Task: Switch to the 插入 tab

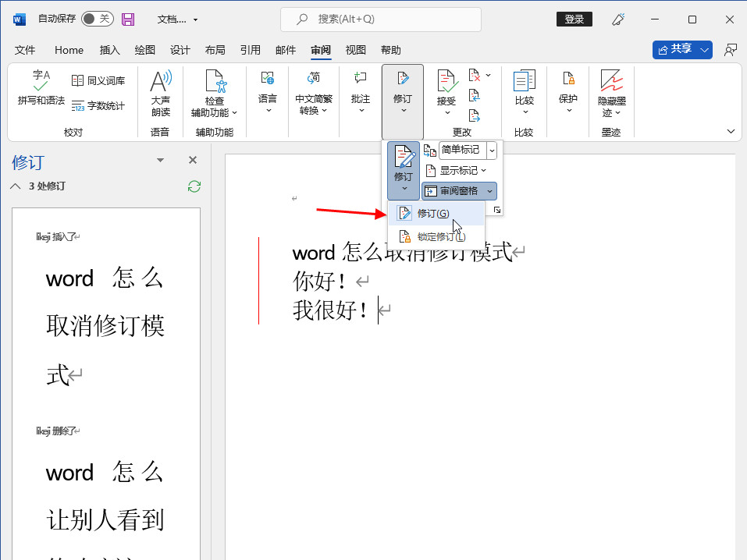Action: [x=109, y=50]
